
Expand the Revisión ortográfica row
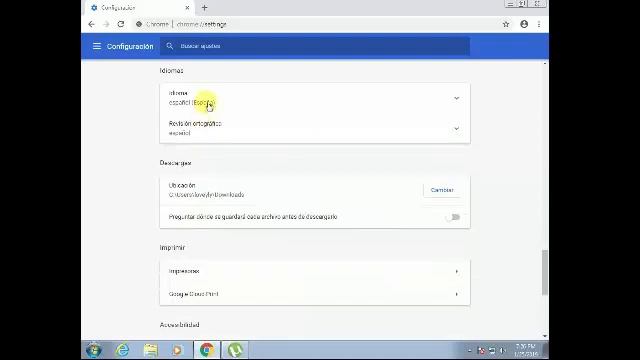coord(315,128)
